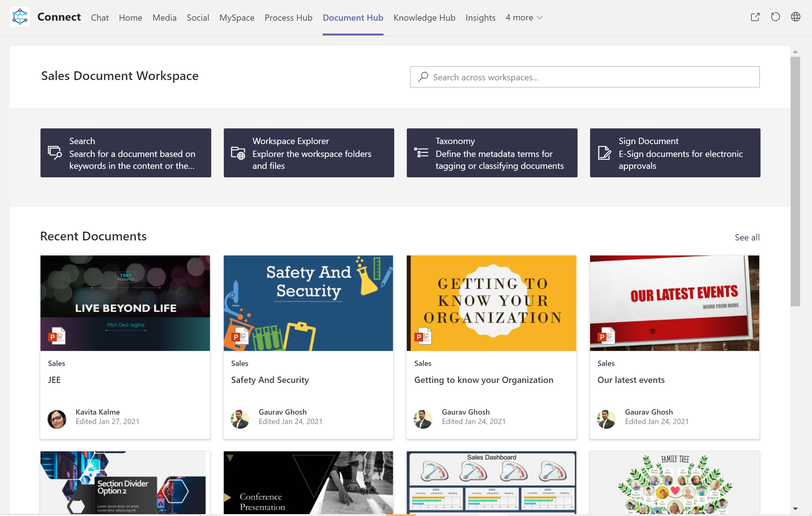The height and width of the screenshot is (516, 812).
Task: Go to the Insights tab
Action: 480,18
